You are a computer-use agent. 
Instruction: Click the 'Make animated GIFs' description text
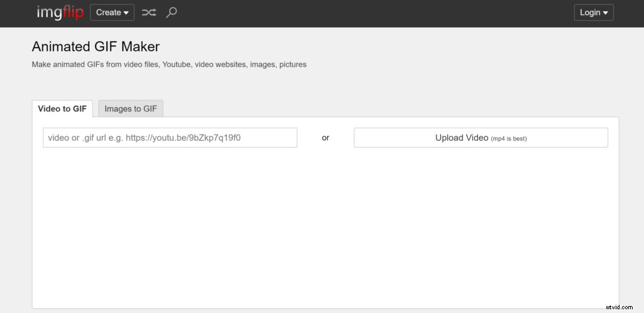click(x=169, y=64)
